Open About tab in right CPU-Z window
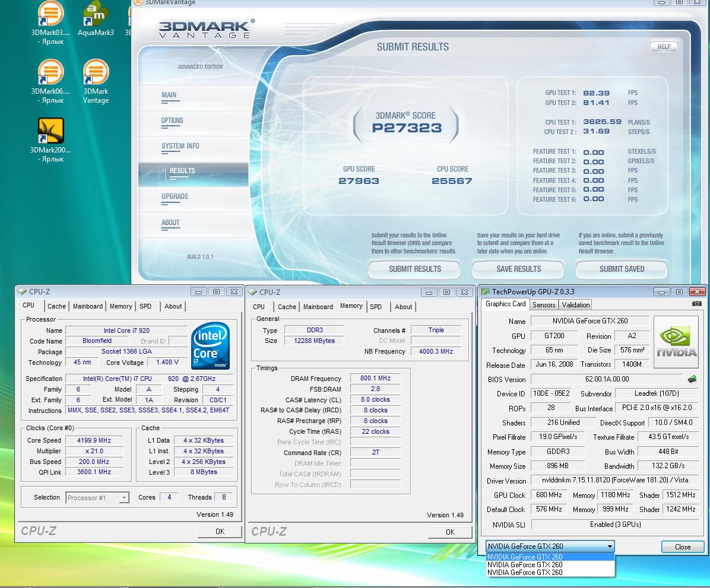 pos(403,307)
